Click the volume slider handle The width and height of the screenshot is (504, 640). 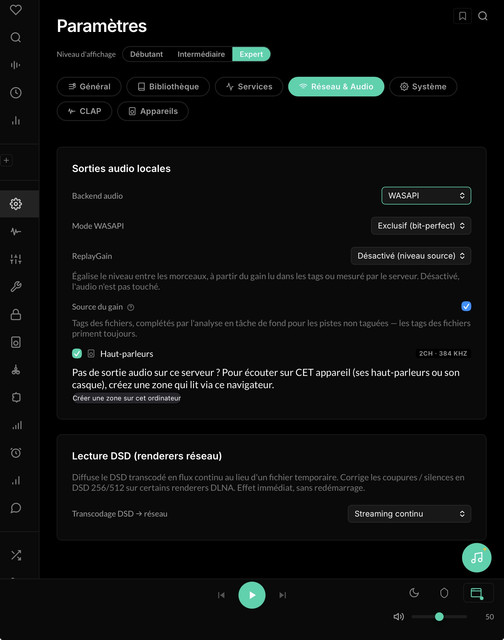439,616
